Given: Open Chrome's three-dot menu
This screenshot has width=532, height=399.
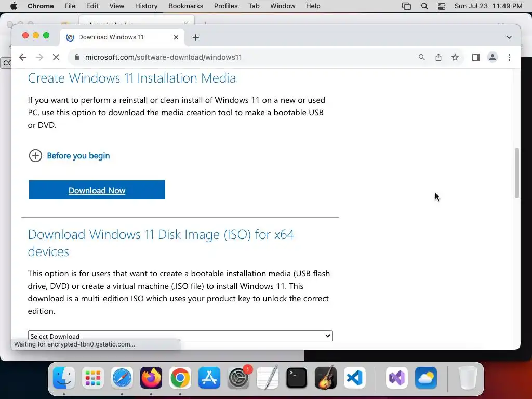Looking at the screenshot, I should pos(509,57).
